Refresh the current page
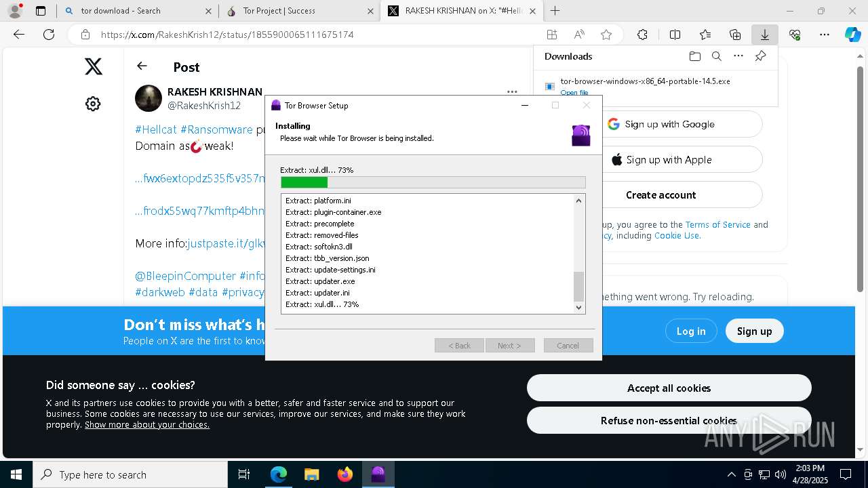868x488 pixels. 49,35
